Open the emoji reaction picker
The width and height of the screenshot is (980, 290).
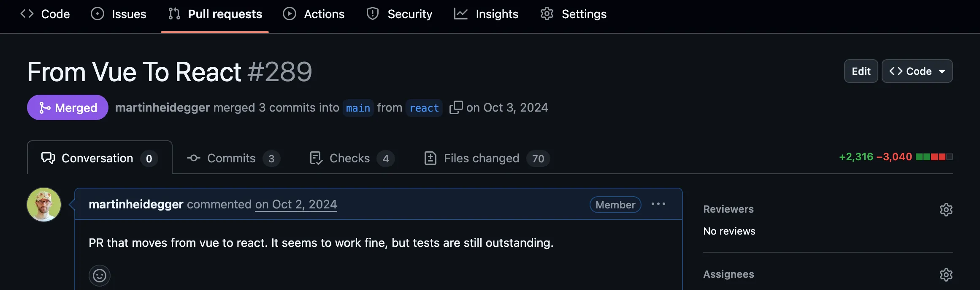[100, 275]
